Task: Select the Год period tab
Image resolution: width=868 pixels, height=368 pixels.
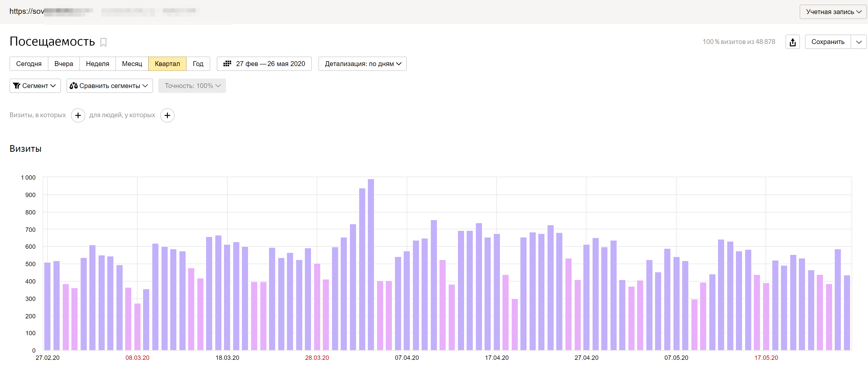Action: (x=198, y=64)
